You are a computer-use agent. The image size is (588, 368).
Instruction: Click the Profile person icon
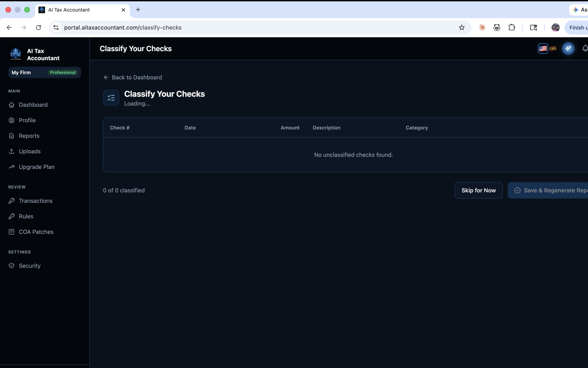(x=11, y=120)
